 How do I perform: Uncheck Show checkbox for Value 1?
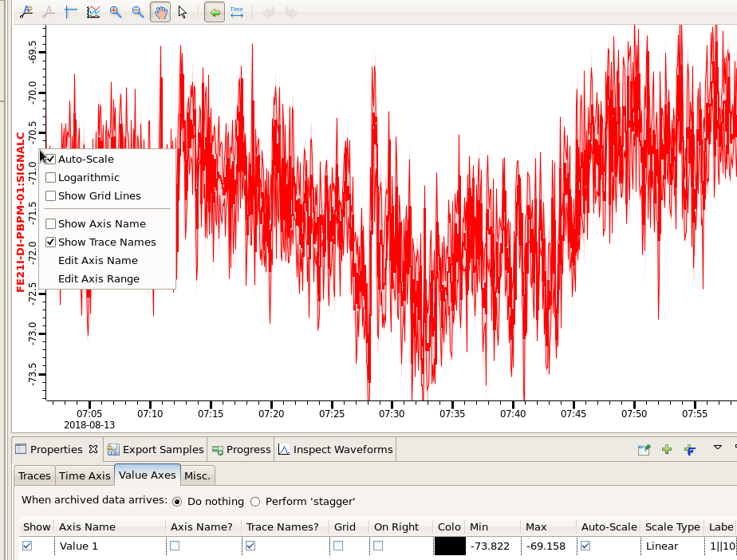click(x=27, y=546)
